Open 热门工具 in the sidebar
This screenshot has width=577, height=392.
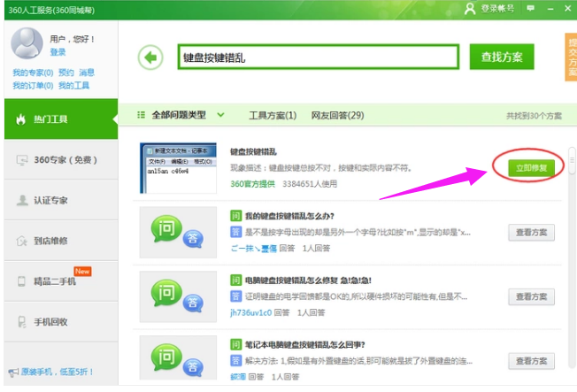click(50, 119)
